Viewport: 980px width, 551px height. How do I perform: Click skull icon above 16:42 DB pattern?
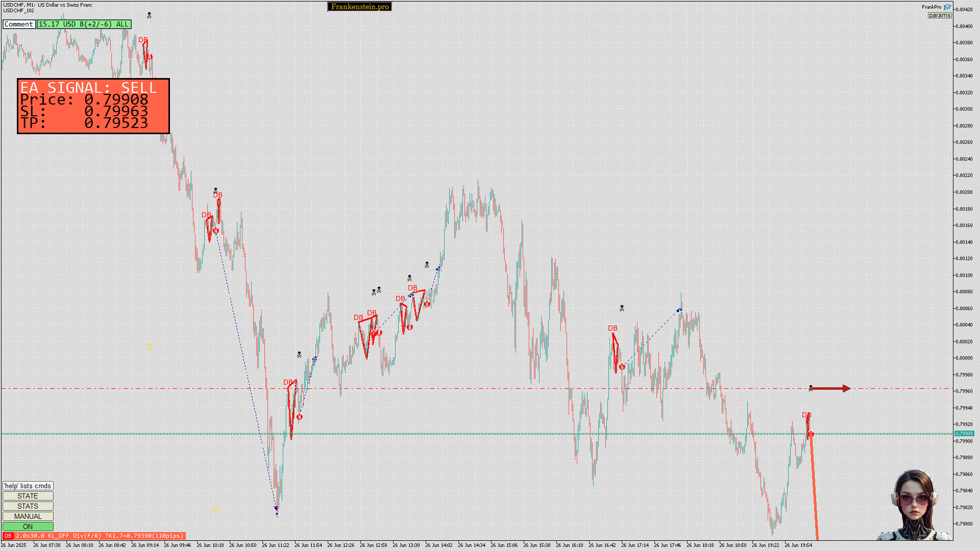coord(622,308)
